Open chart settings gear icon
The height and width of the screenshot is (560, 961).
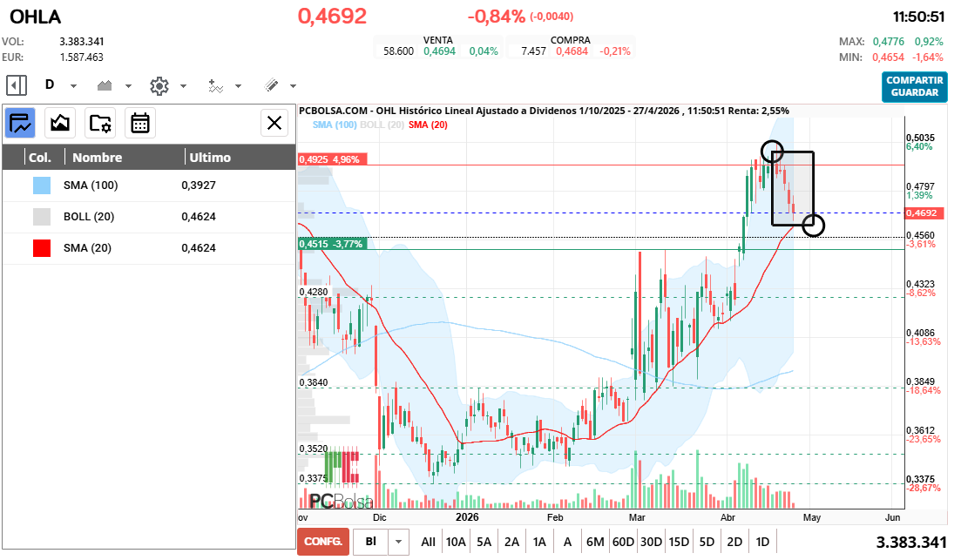(159, 85)
